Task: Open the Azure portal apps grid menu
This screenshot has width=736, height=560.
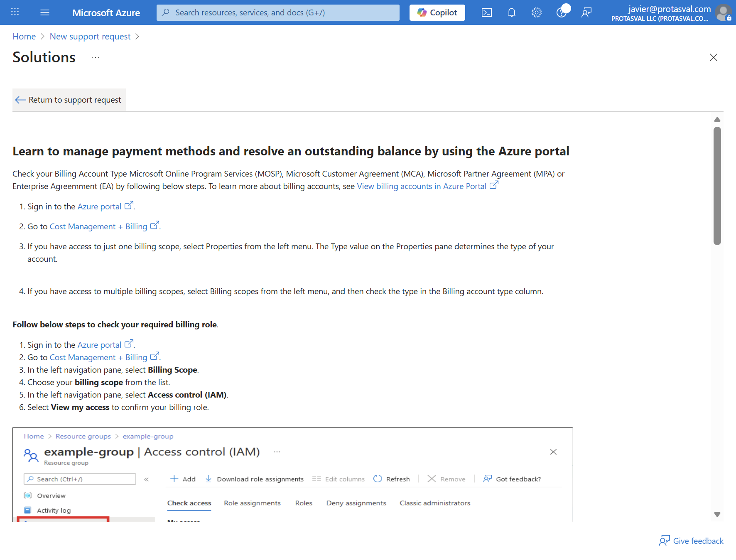Action: [x=15, y=12]
